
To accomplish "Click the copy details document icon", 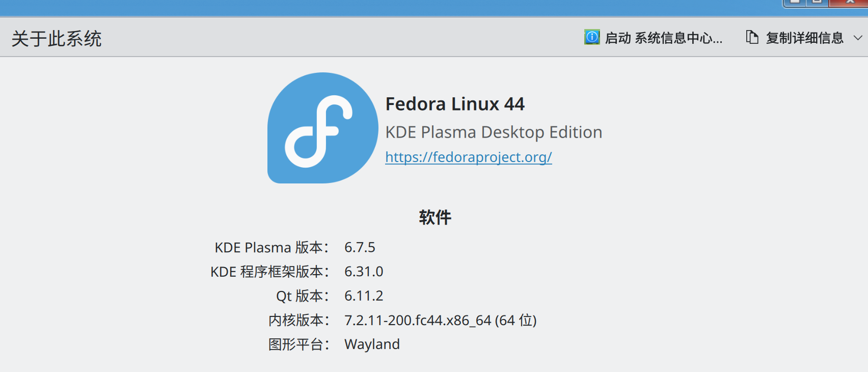I will pyautogui.click(x=752, y=37).
